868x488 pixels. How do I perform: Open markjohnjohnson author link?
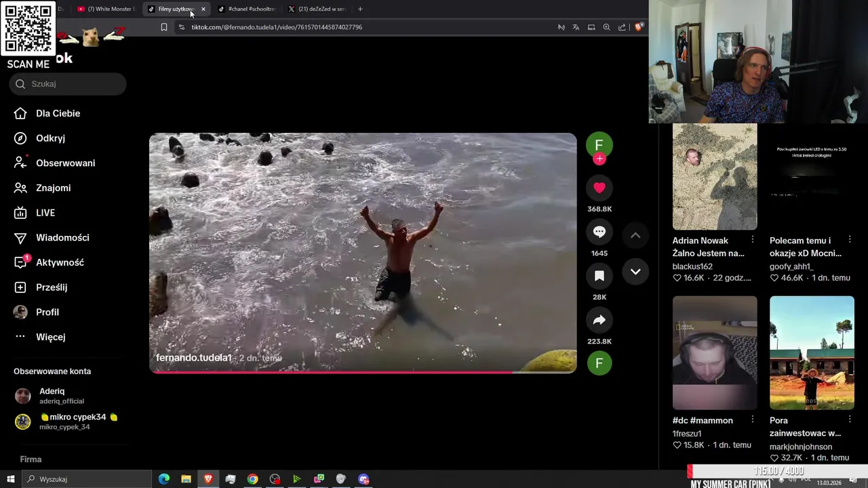[801, 447]
